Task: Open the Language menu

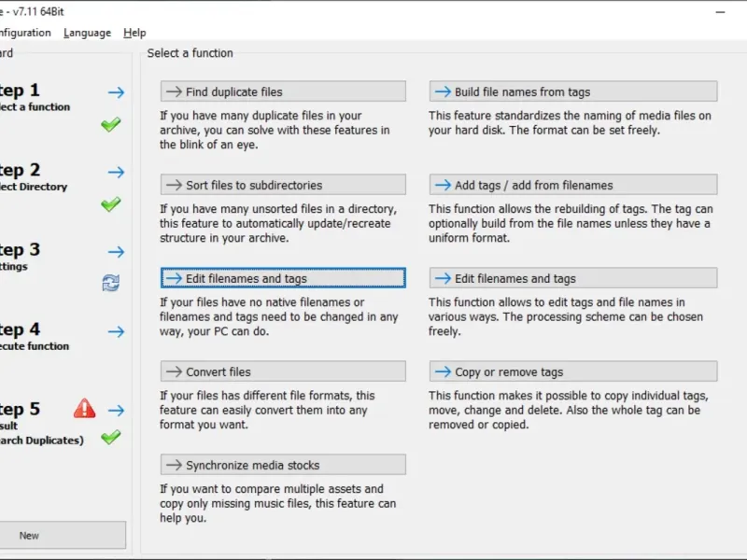Action: tap(87, 33)
